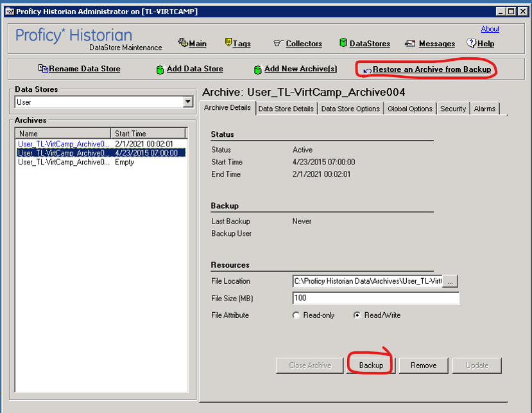Open the Collectors page link
532x413 pixels.
304,44
